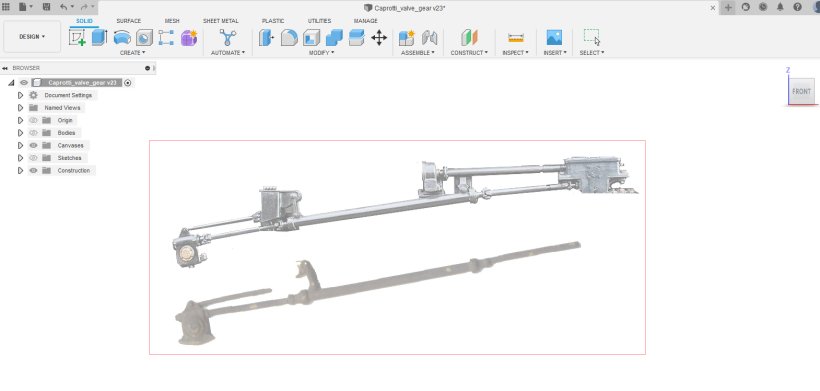This screenshot has height=391, width=820.
Task: Open the Create Form tool
Action: coord(189,38)
